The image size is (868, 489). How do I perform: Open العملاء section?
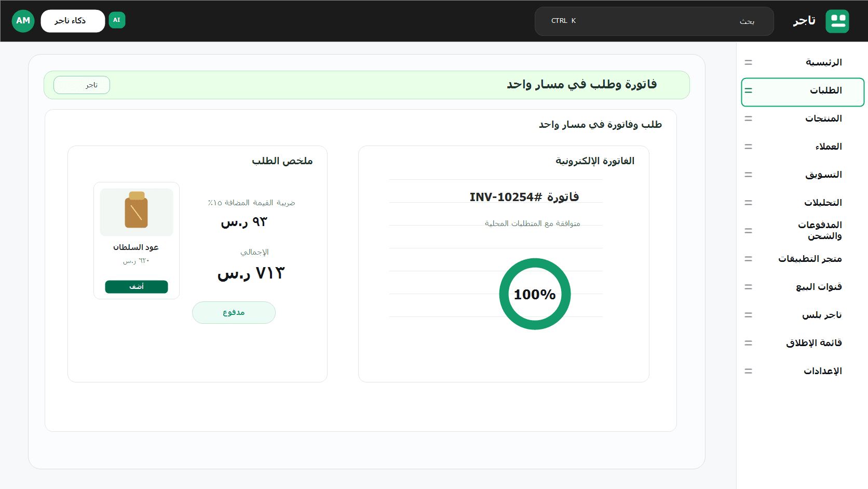click(x=803, y=147)
